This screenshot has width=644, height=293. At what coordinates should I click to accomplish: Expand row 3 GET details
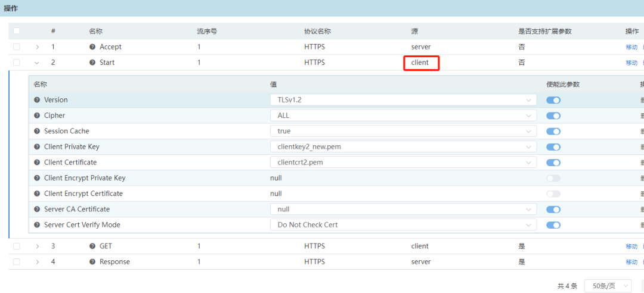pyautogui.click(x=37, y=246)
